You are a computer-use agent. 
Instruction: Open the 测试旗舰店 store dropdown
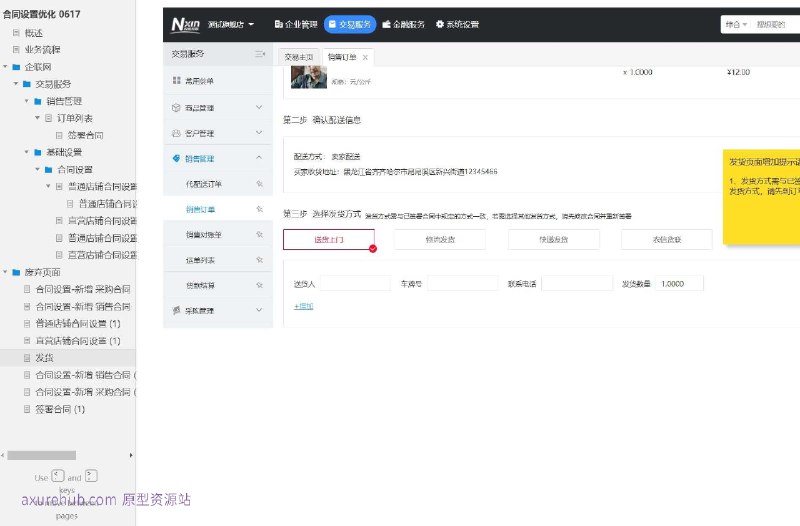[231, 24]
